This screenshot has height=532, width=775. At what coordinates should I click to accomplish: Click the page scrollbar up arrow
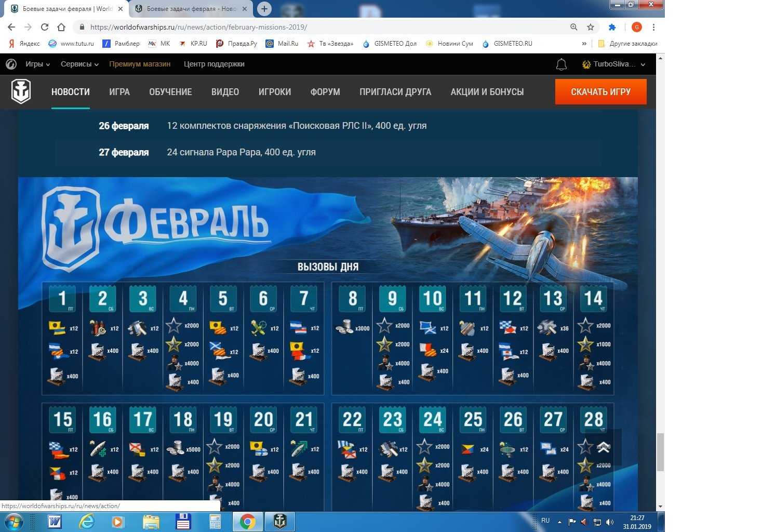(660, 58)
